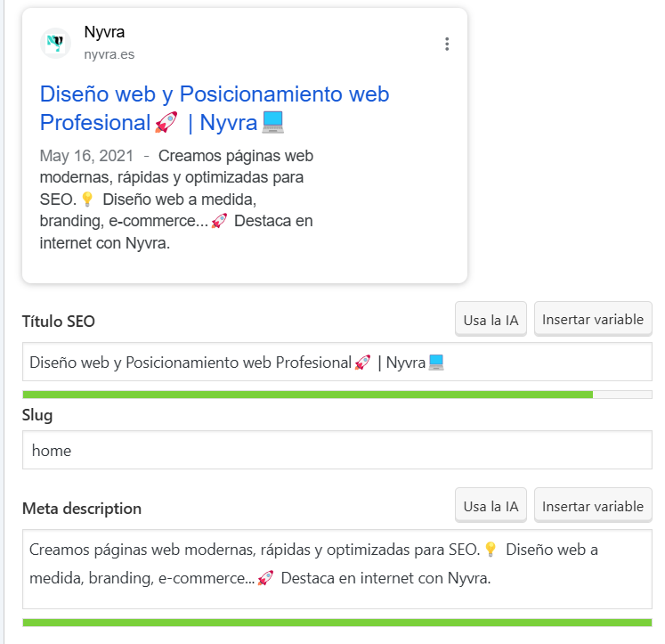665x644 pixels.
Task: Click the Título SEO green length progress bar
Action: click(337, 395)
